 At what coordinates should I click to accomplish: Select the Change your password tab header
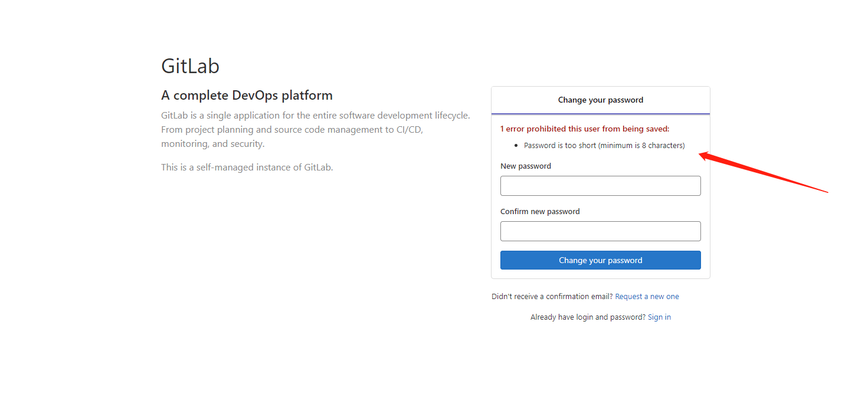pos(600,100)
